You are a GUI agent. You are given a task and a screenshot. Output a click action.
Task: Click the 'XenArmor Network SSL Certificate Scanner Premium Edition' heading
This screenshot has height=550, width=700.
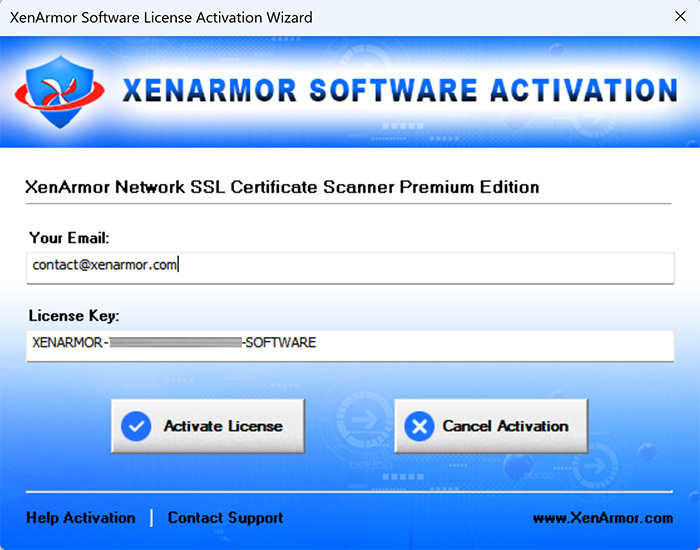click(x=282, y=187)
